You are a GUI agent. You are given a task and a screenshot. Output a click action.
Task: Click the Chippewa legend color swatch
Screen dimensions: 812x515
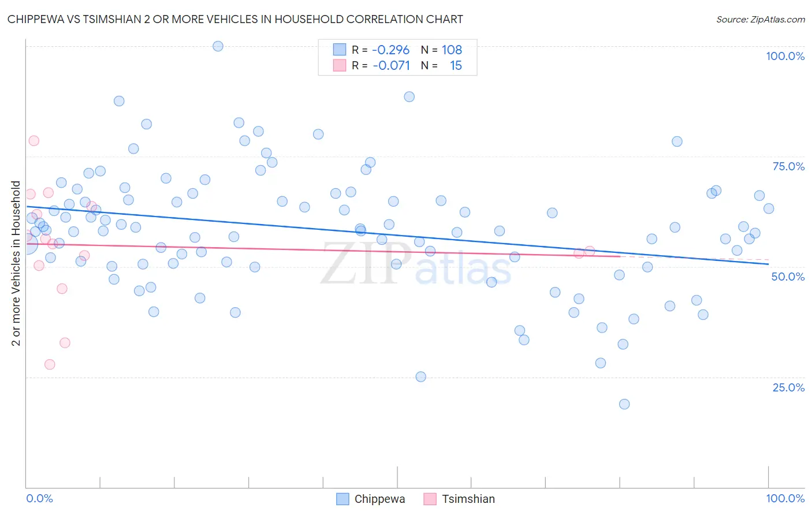(342, 499)
